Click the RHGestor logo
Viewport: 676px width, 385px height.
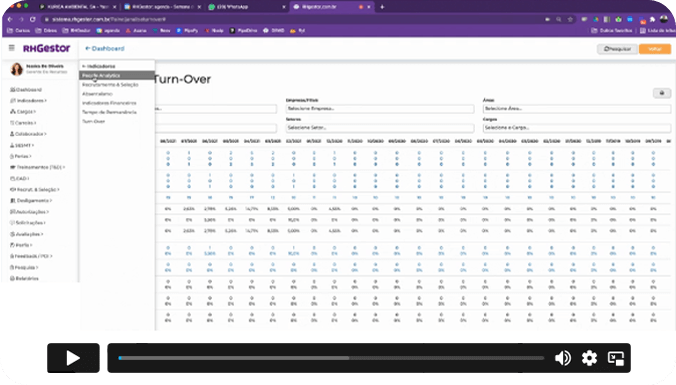(47, 48)
